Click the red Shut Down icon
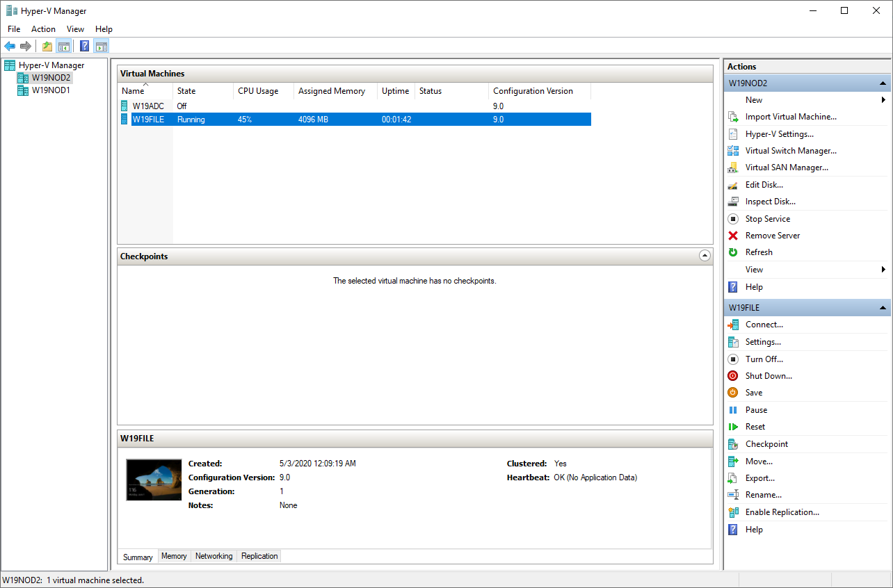The height and width of the screenshot is (588, 893). pos(732,376)
